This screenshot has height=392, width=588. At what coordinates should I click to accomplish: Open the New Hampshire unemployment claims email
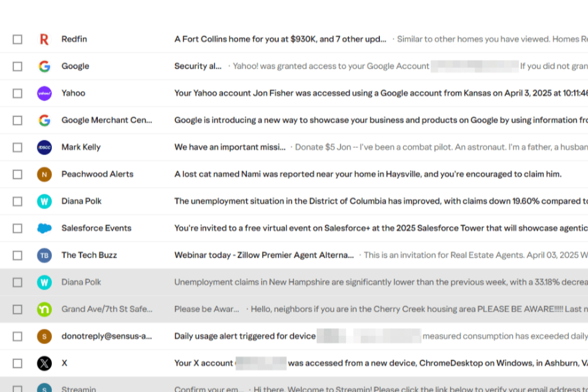381,282
